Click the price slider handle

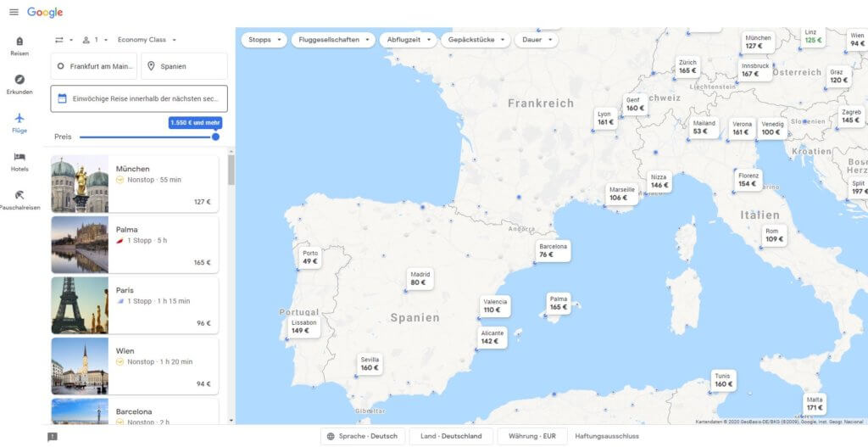[215, 137]
